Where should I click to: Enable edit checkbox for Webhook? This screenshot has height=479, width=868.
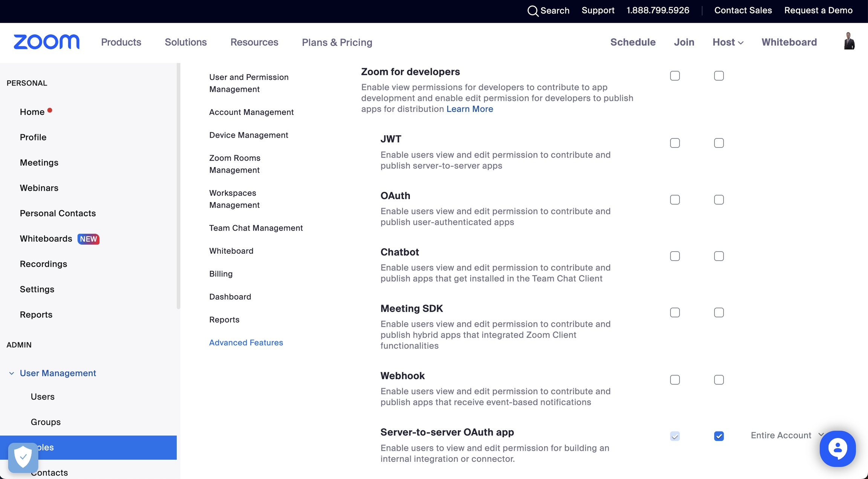click(719, 380)
